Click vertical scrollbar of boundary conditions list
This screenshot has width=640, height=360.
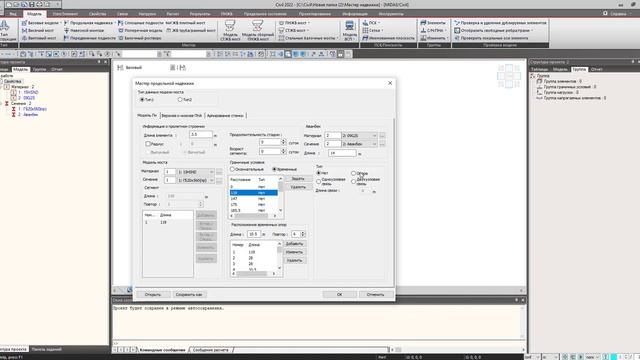[x=280, y=194]
